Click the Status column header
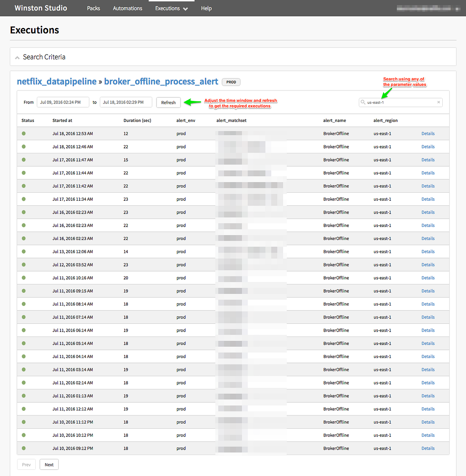Screen dimensions: 466x476 click(x=28, y=121)
